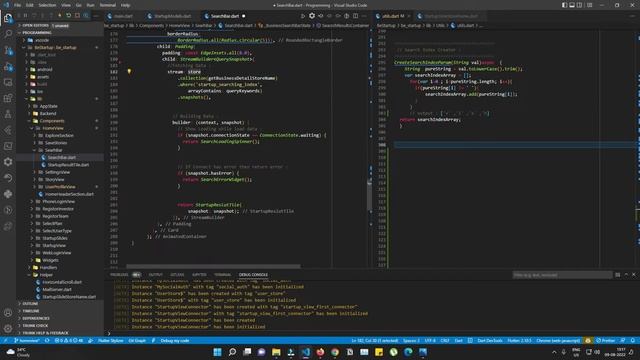Expand the assets folder in explorer
Screen dimensions: 640x360
[x=60, y=77]
